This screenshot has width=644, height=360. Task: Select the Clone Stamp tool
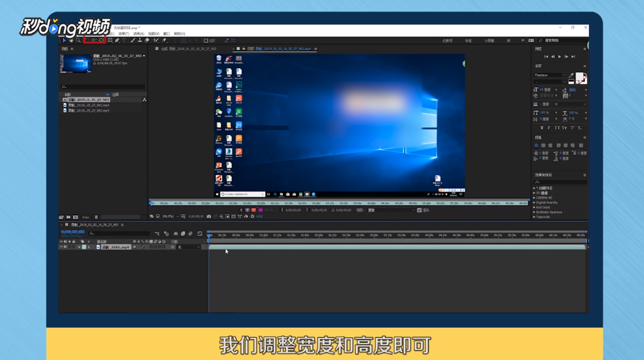pos(140,40)
